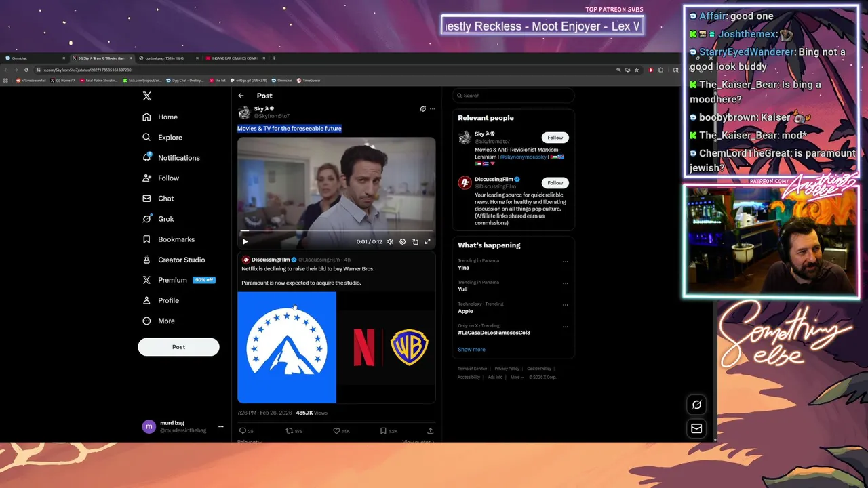Open the Fatal Police Shootin... bookmark
Screen dimensions: 868x488
[99, 80]
